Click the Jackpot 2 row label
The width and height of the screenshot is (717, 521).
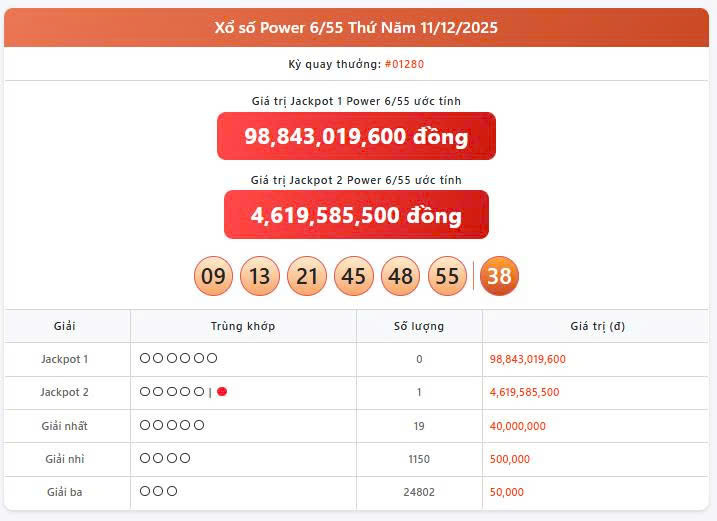pos(64,392)
